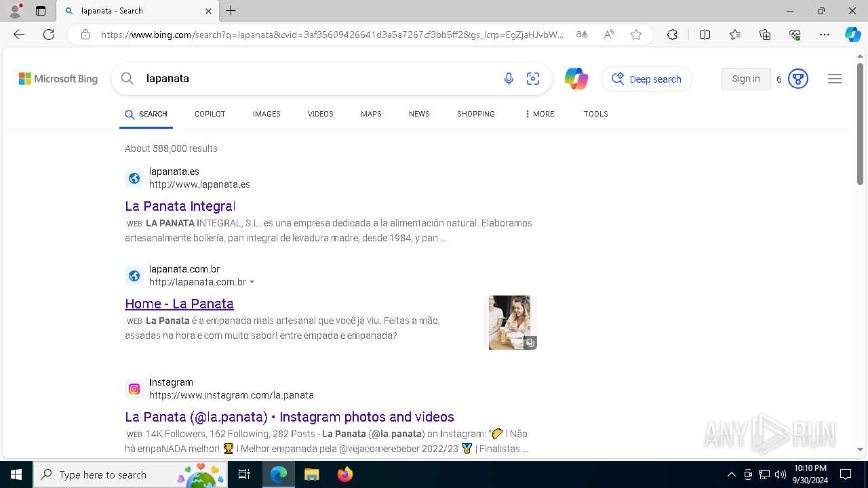This screenshot has width=868, height=488.
Task: Click the Sign in button
Action: tap(746, 79)
